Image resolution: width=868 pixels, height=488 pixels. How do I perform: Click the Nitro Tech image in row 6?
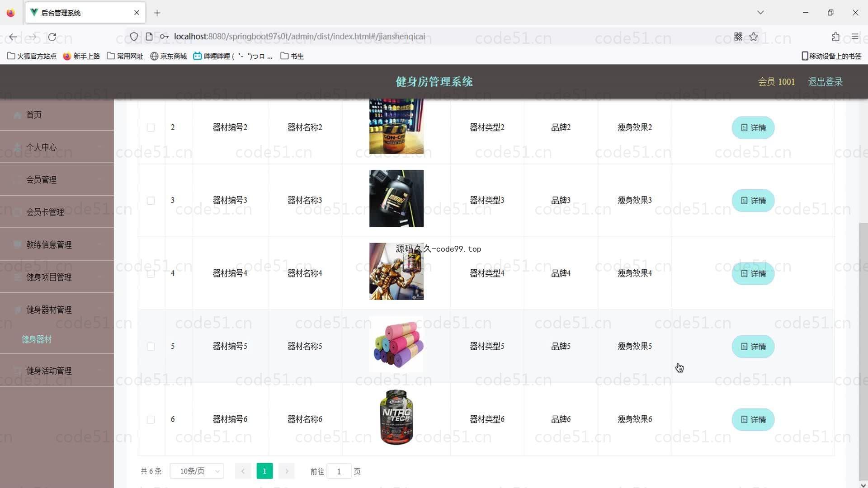click(x=396, y=418)
